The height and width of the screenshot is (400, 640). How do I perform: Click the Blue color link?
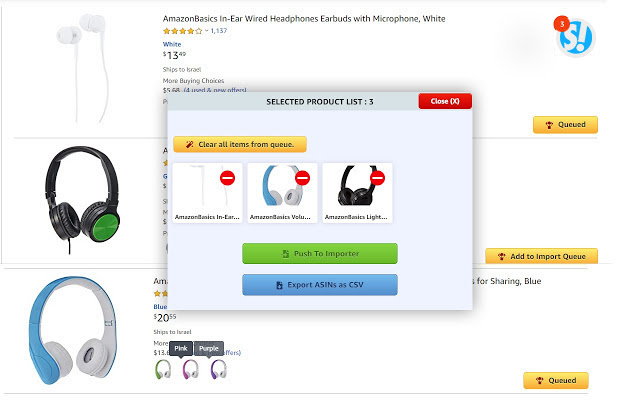point(160,307)
